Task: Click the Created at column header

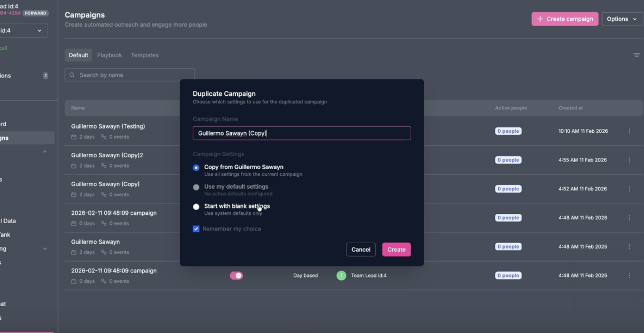Action: tap(571, 108)
